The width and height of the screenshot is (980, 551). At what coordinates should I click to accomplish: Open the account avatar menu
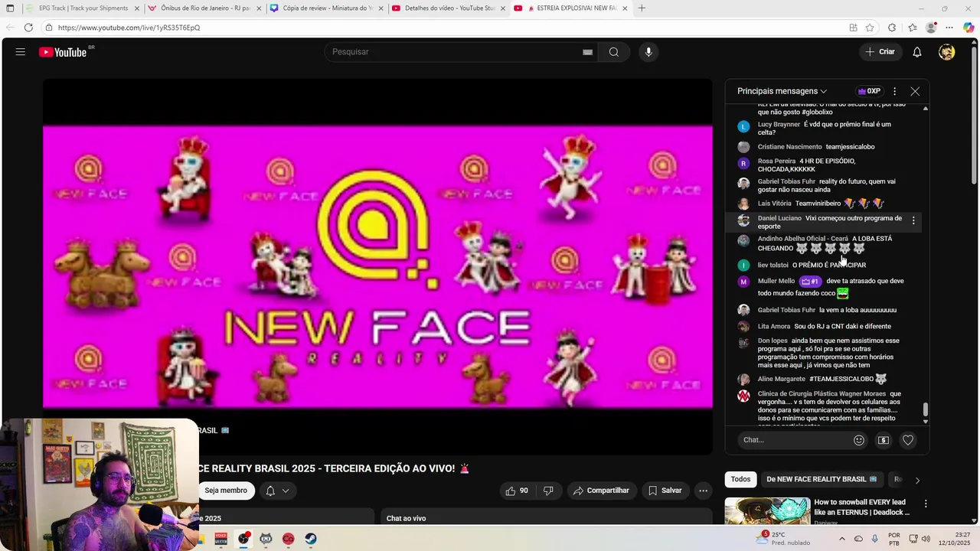tap(947, 52)
